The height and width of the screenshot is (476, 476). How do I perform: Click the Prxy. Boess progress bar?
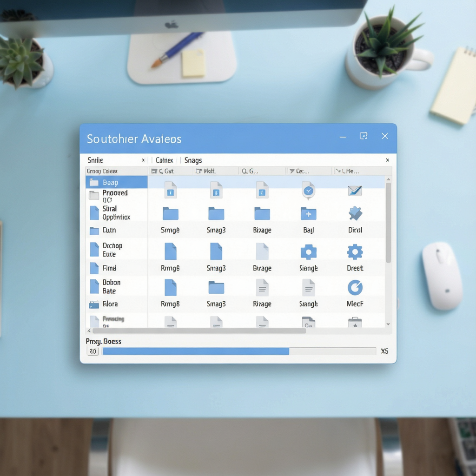coord(239,351)
